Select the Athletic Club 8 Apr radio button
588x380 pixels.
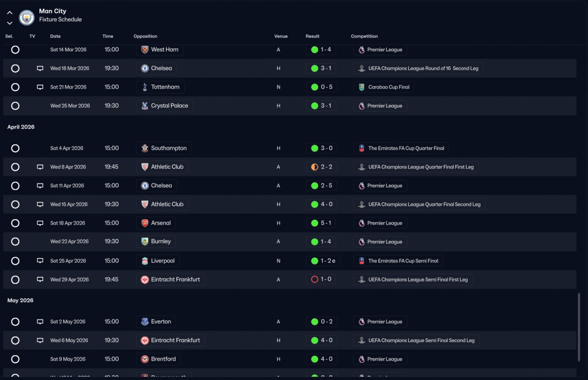point(15,167)
